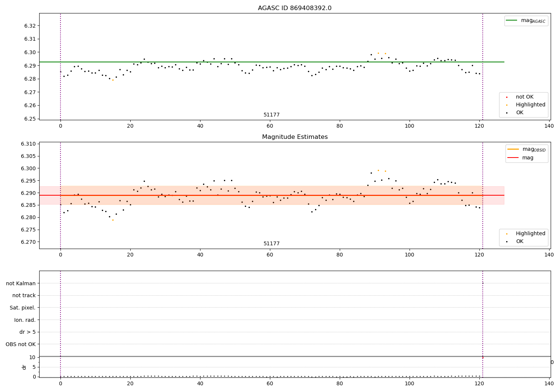Click "Highlighted" legend entry in Magnitude Estimates plot

click(x=530, y=234)
